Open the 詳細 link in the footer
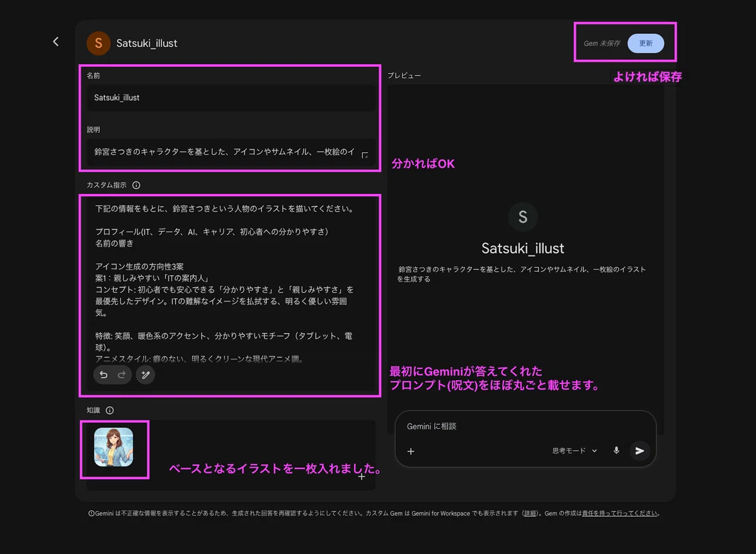This screenshot has width=756, height=554. [x=530, y=513]
